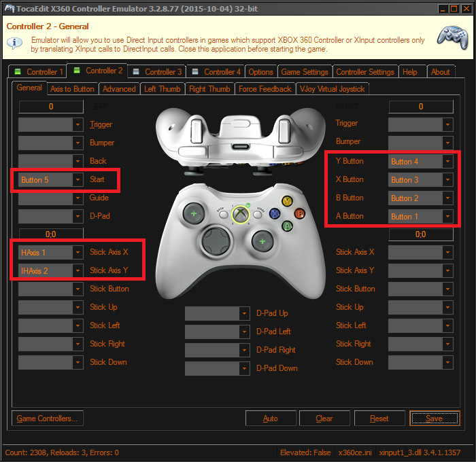
Task: Click left thumbstick on controller image
Action: click(x=194, y=213)
